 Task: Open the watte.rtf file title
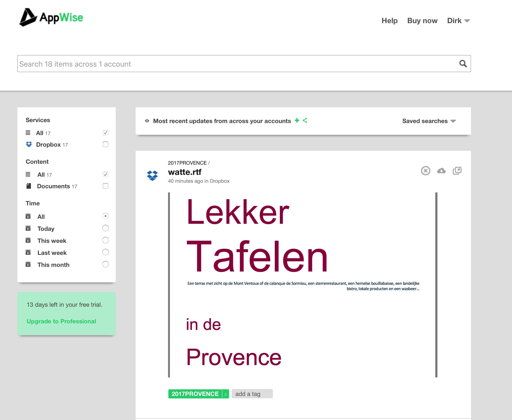pos(184,172)
